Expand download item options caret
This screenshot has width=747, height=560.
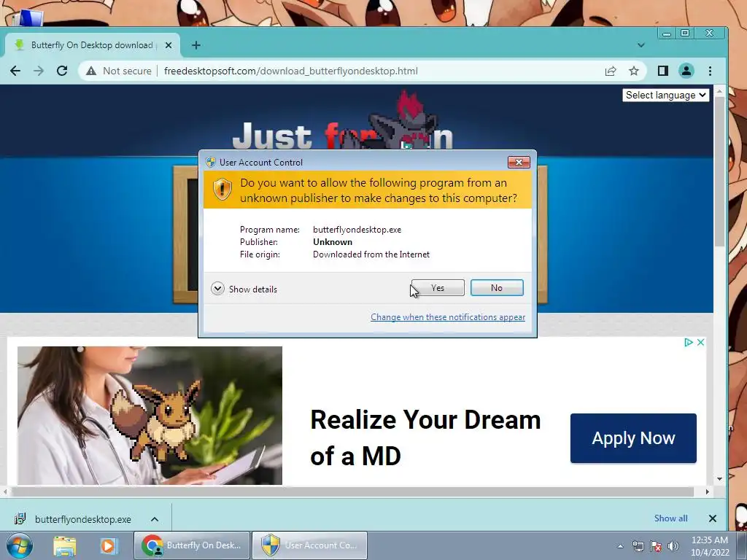pyautogui.click(x=155, y=519)
